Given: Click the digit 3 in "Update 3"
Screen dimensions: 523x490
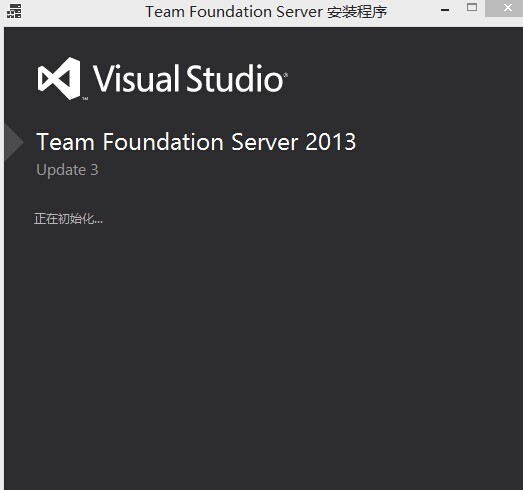Looking at the screenshot, I should coord(94,170).
